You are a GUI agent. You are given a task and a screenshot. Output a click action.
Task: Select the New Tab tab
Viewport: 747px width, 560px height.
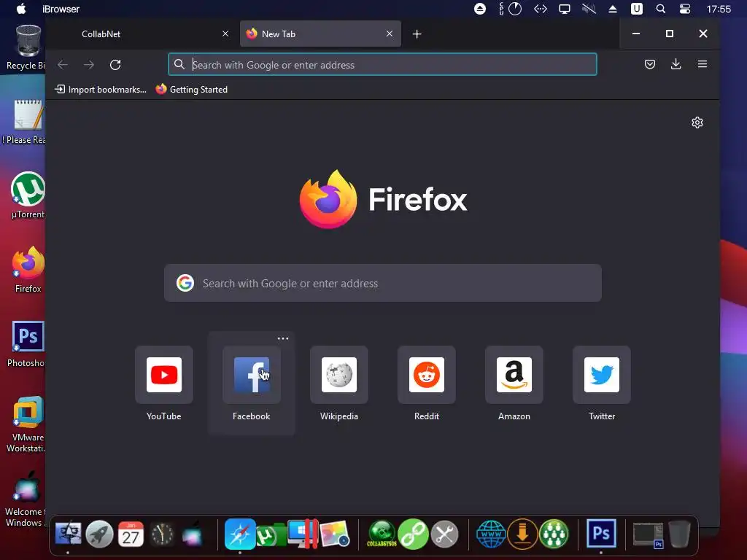pyautogui.click(x=321, y=34)
